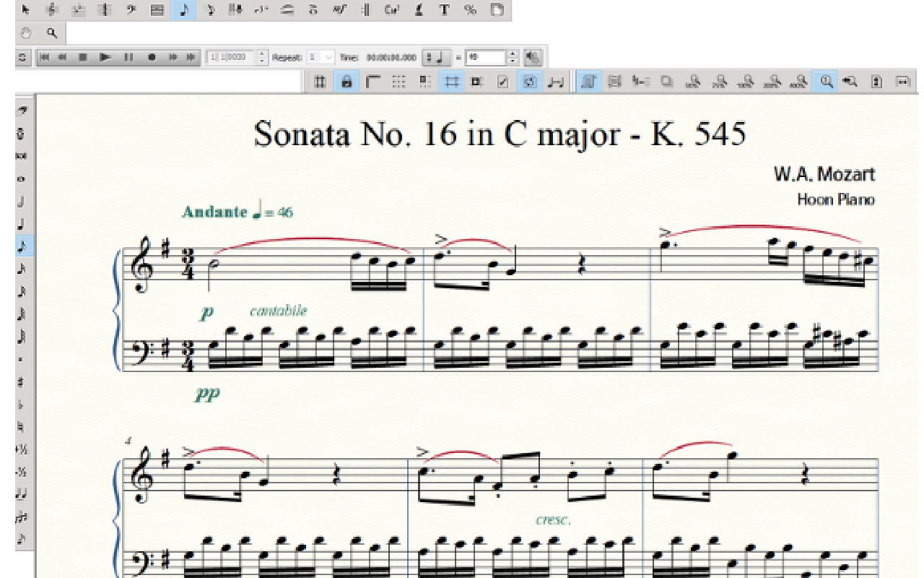Click the record button

point(152,57)
